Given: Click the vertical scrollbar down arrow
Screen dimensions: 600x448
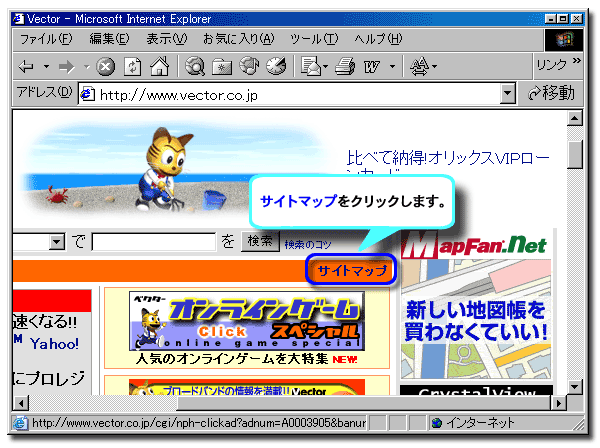Looking at the screenshot, I should point(575,387).
